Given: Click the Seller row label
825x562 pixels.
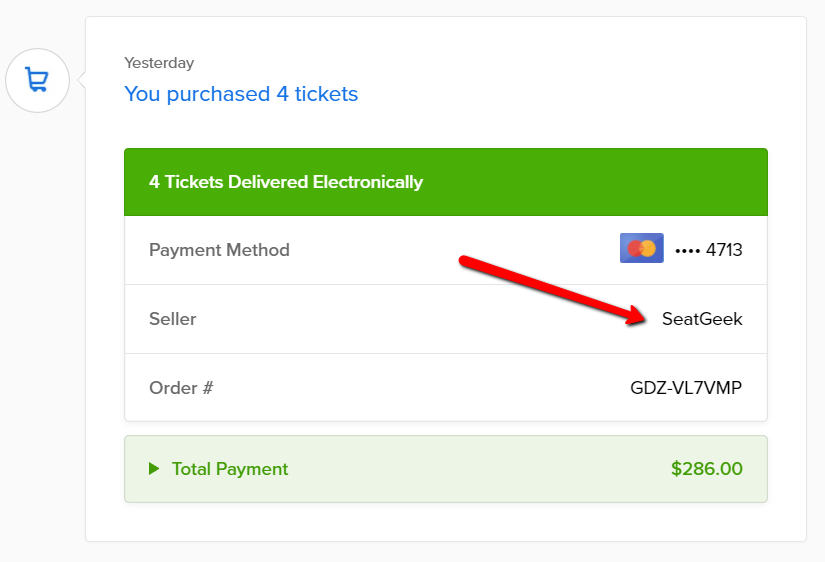Looking at the screenshot, I should pyautogui.click(x=173, y=319).
